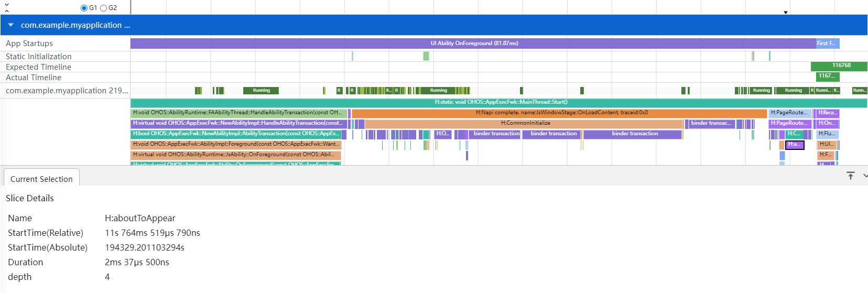
Task: Select the Actual Timeline green frame block
Action: click(x=828, y=77)
